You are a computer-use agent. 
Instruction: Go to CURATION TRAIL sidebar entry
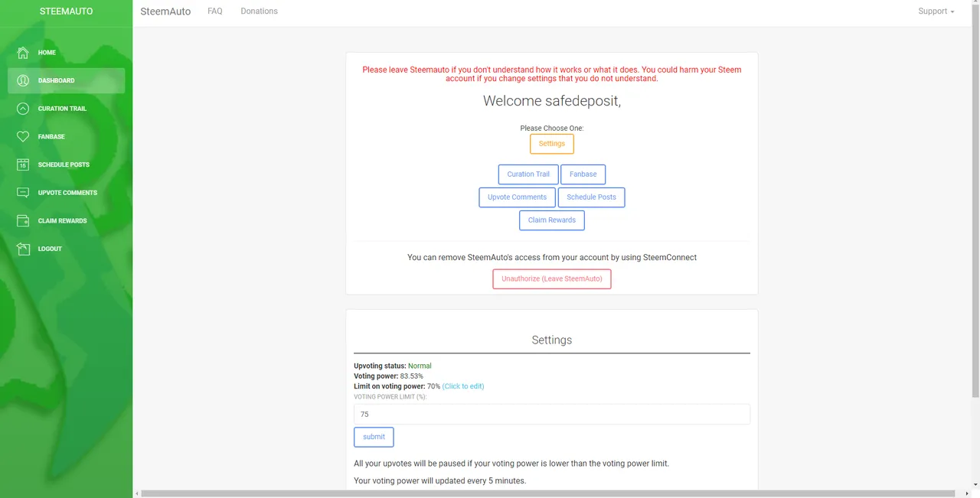coord(67,109)
